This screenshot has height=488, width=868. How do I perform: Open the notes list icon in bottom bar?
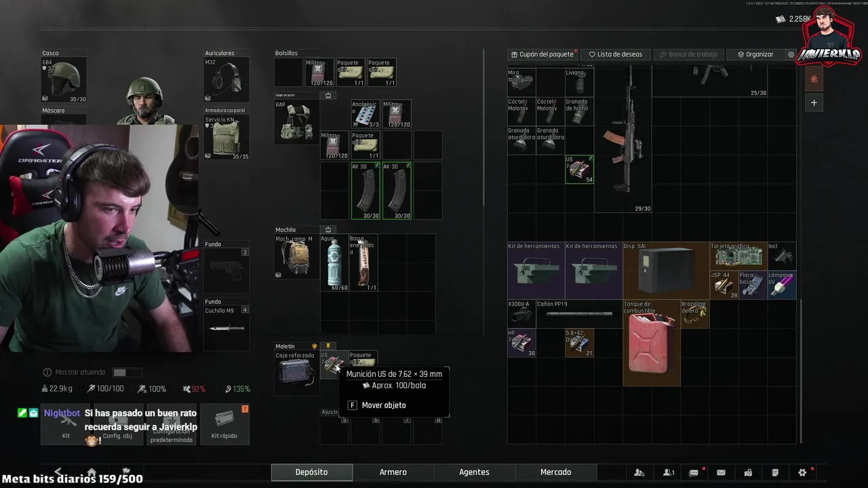[775, 472]
